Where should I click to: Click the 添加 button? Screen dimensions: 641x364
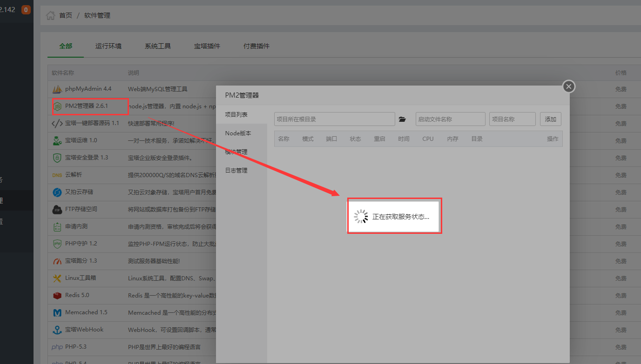pos(550,119)
